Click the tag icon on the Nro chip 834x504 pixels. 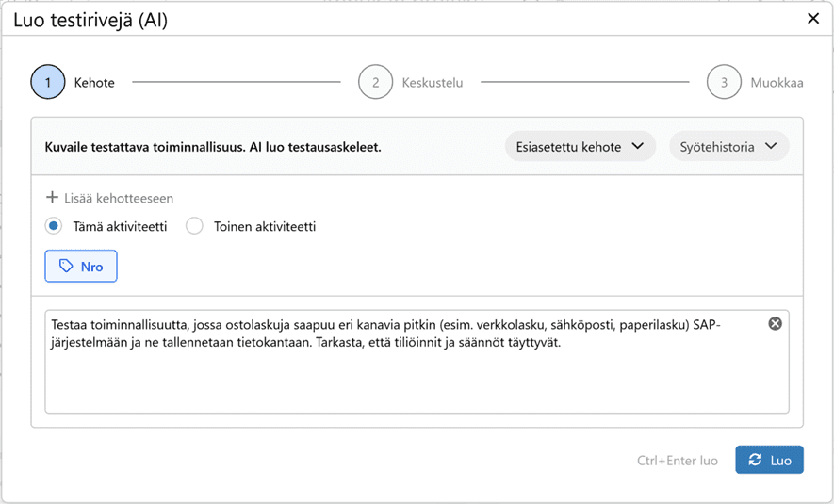click(x=66, y=267)
